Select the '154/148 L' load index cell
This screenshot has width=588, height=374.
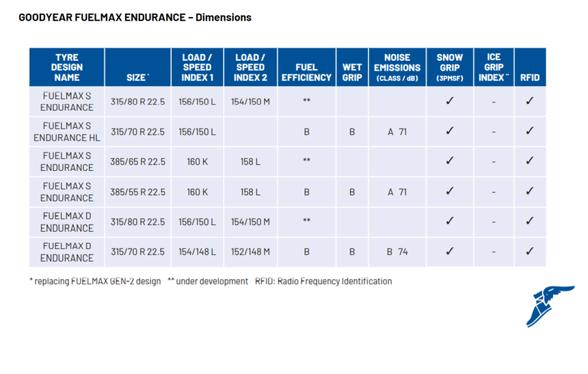[x=197, y=252]
